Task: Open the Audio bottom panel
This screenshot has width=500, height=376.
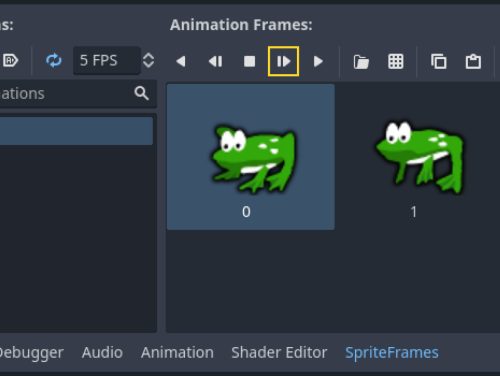Action: click(102, 353)
